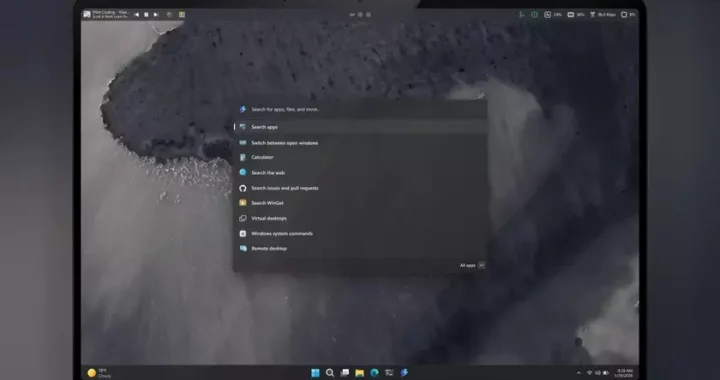Viewport: 720px width, 380px height.
Task: Open the weather widget showing Cloudy
Action: point(99,373)
